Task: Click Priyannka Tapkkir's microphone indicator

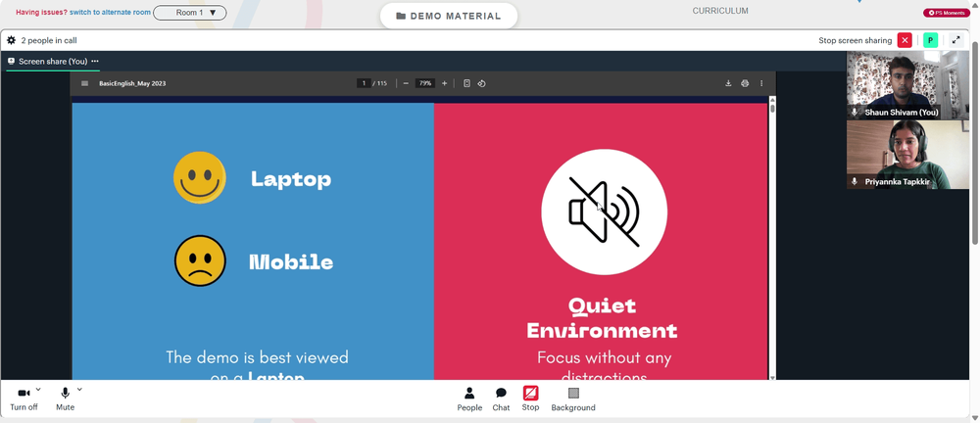Action: tap(855, 182)
